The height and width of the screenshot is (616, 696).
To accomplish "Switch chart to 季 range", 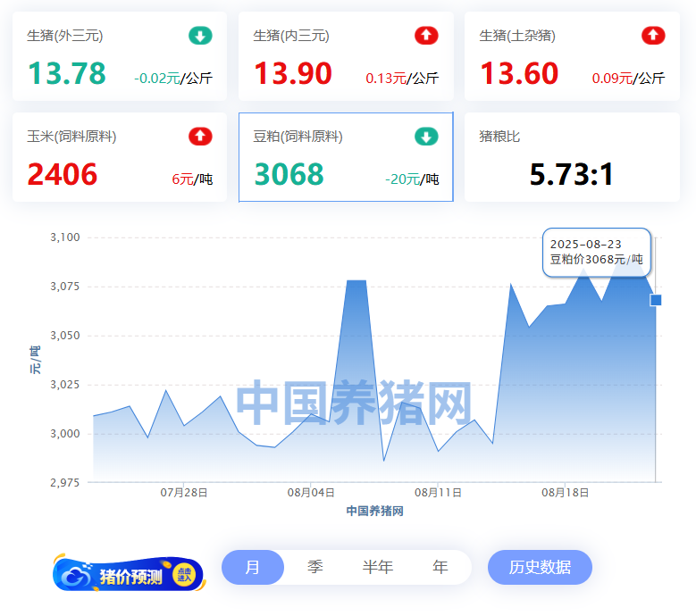I will [314, 567].
